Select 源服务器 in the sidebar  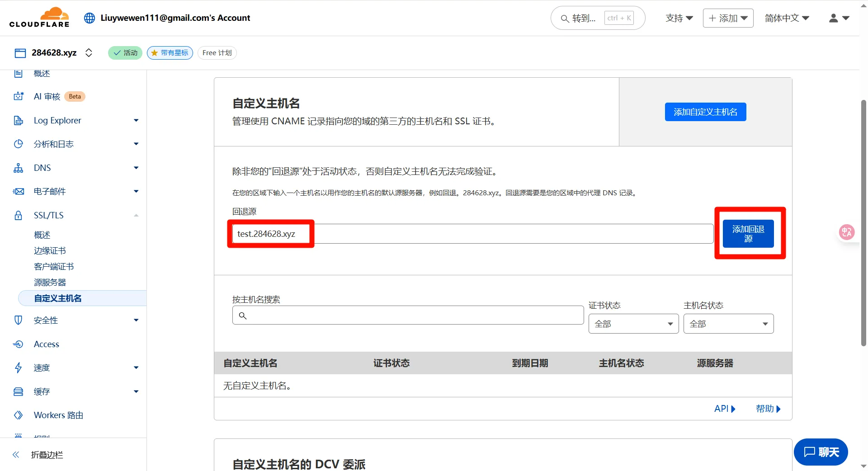[x=50, y=283]
